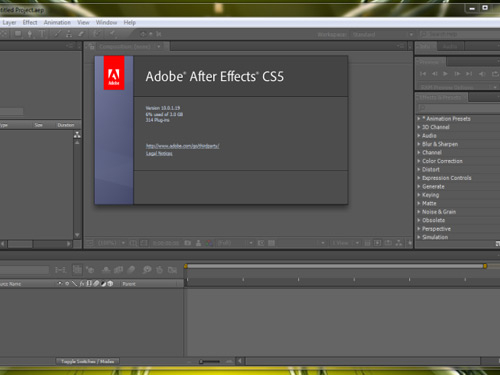
Task: Click the work area end marker in timeline
Action: pos(485,266)
